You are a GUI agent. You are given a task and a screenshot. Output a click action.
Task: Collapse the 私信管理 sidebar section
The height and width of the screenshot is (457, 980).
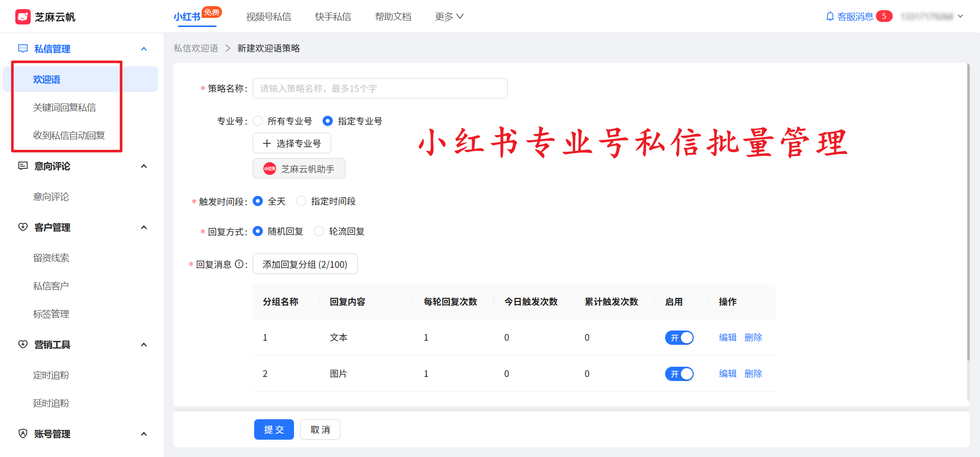click(144, 49)
